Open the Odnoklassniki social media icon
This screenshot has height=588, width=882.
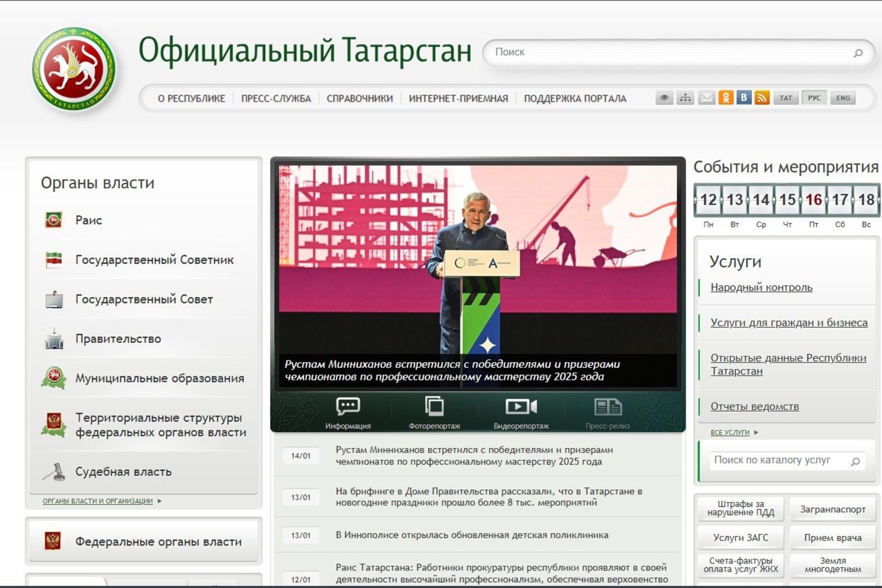point(726,98)
